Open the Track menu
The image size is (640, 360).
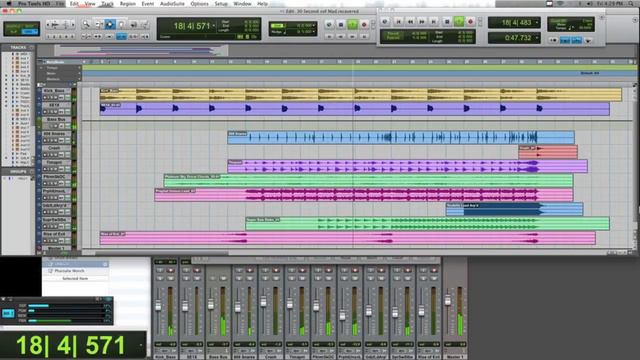pyautogui.click(x=107, y=3)
